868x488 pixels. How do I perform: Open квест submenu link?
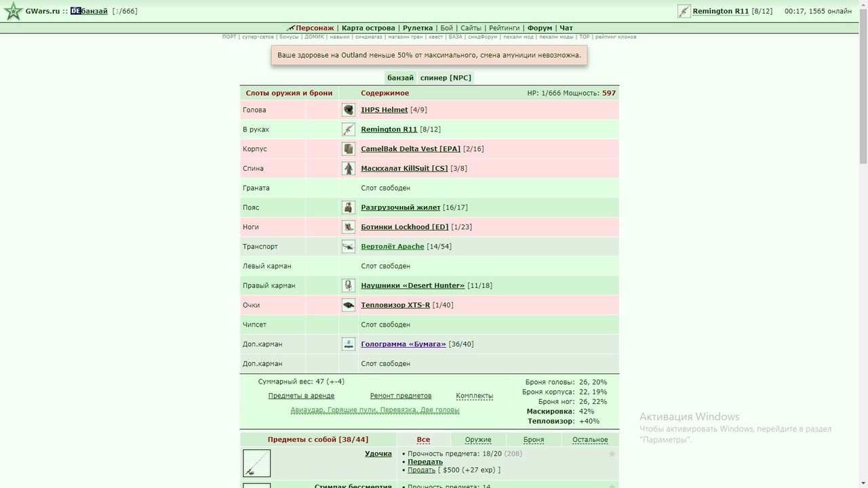(x=435, y=37)
